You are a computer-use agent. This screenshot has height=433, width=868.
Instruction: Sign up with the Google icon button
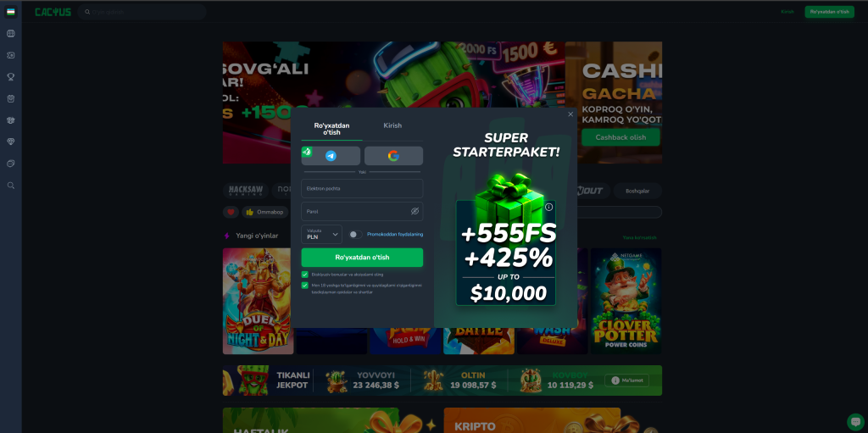click(x=393, y=156)
